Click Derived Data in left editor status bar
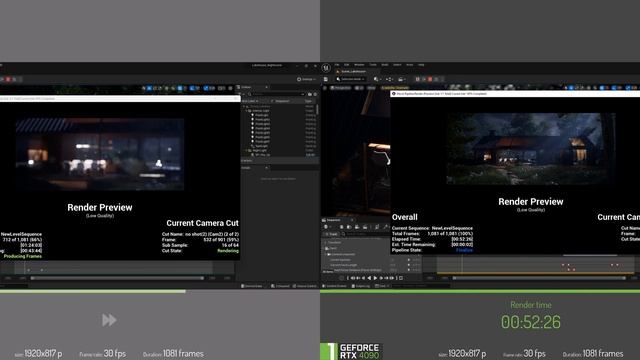Image resolution: width=640 pixels, height=360 pixels. (x=252, y=286)
